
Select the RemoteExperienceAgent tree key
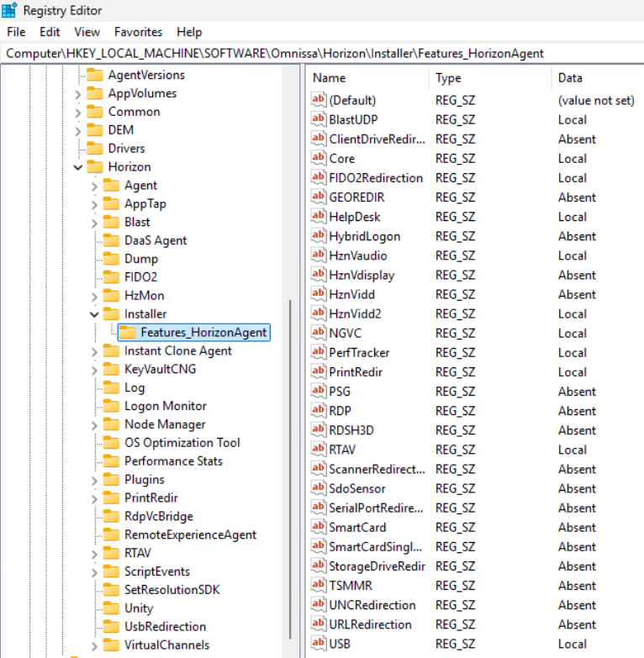[190, 534]
